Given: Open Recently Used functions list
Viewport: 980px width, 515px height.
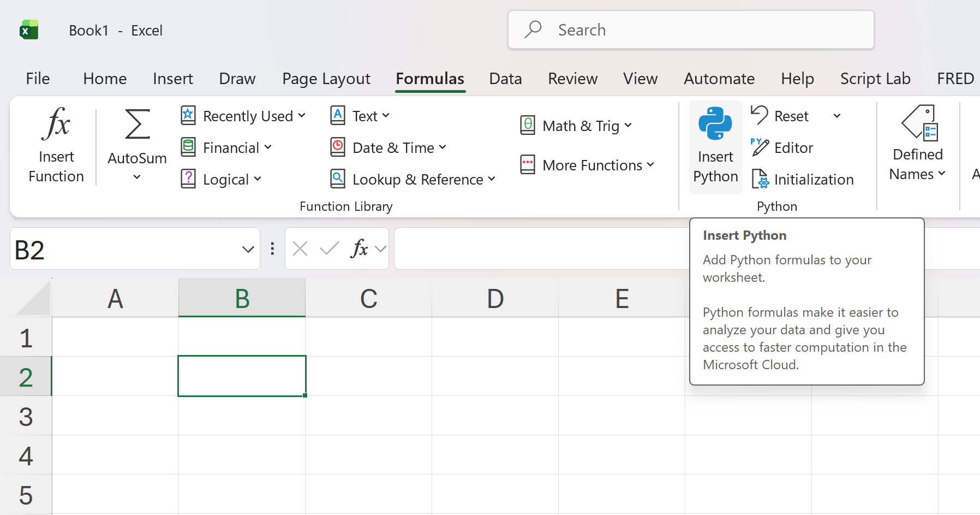Looking at the screenshot, I should (243, 116).
